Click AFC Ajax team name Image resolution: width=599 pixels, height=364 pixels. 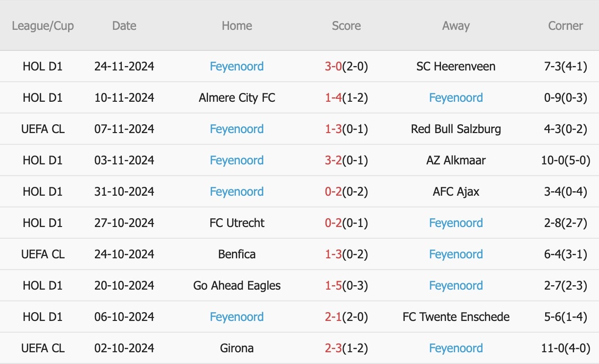point(456,192)
